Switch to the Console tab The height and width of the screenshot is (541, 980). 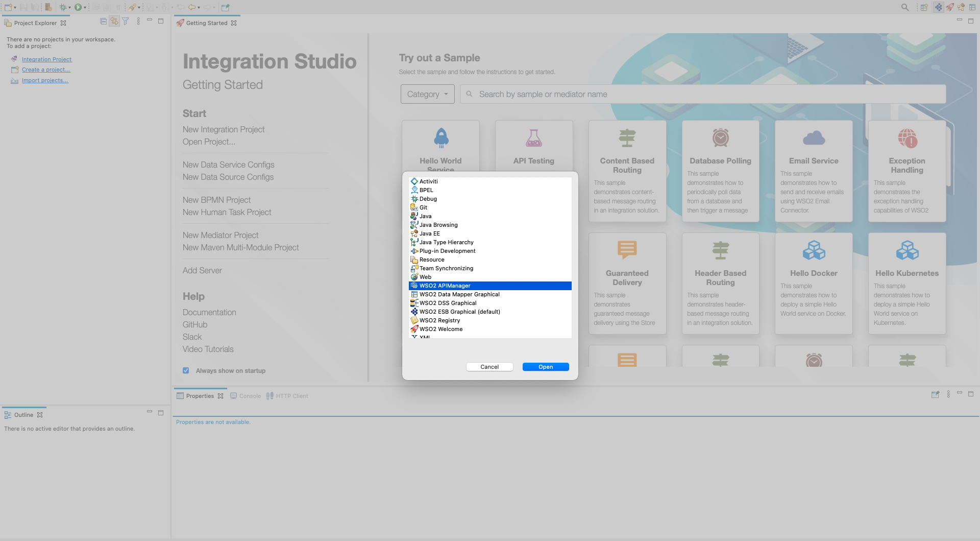(250, 396)
